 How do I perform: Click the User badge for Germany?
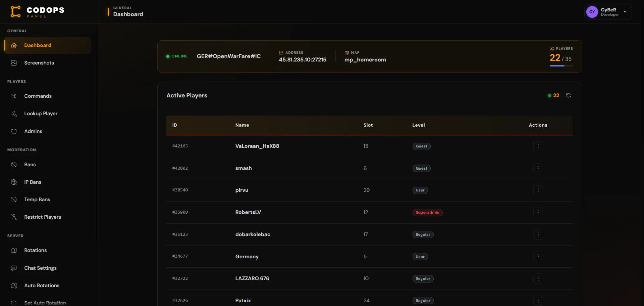tap(420, 257)
